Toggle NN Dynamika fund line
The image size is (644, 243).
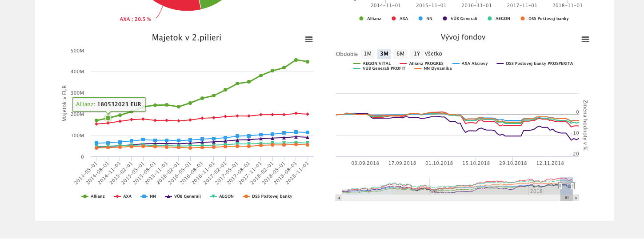tap(433, 68)
